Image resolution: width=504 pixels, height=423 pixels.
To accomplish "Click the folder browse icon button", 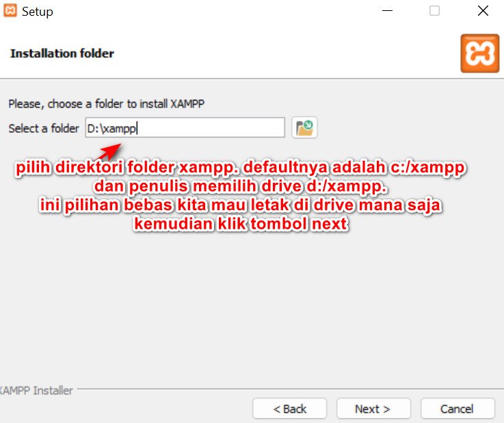I will (304, 128).
